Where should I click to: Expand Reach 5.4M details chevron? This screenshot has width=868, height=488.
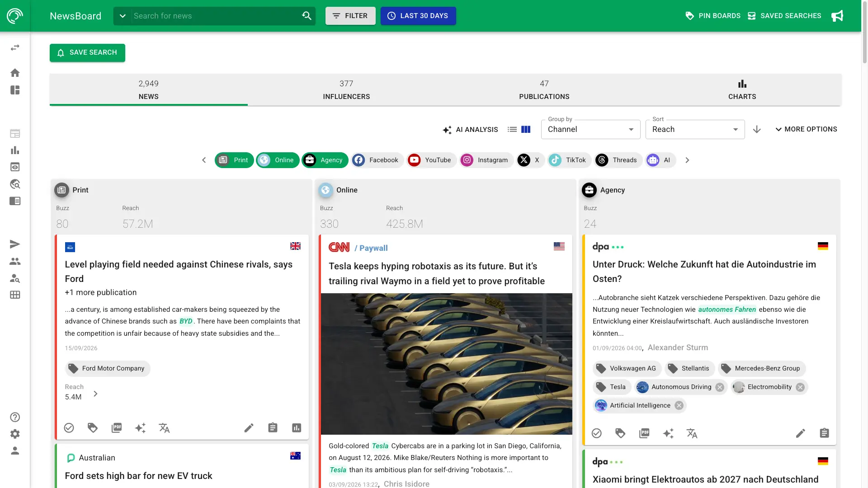pos(95,394)
